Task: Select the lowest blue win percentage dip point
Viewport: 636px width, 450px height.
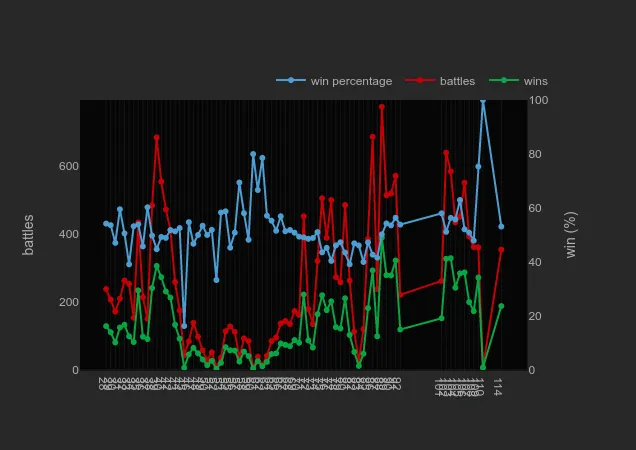Action: coord(184,326)
